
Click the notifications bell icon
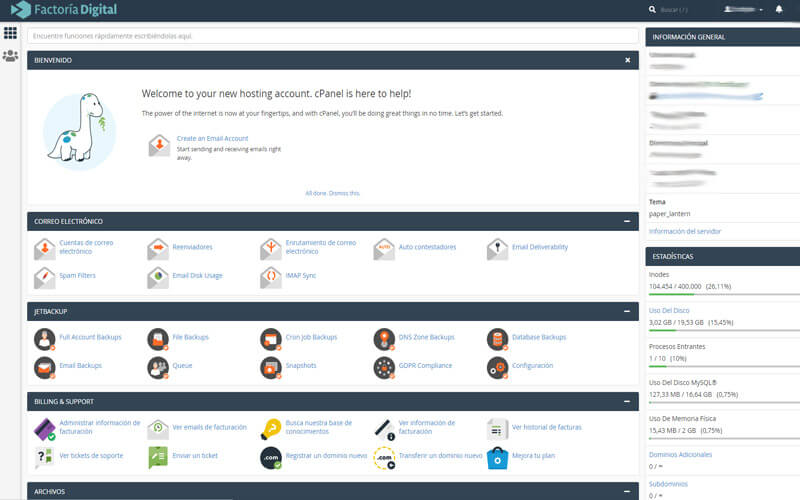point(779,9)
